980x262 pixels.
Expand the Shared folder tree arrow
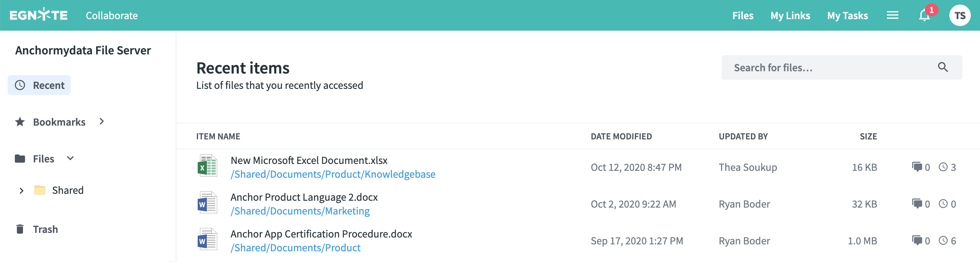tap(21, 190)
